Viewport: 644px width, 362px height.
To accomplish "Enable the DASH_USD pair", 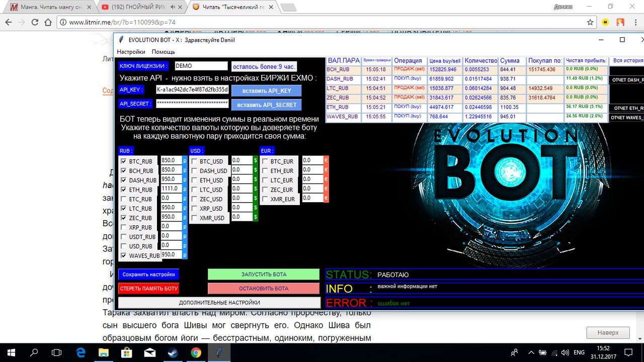I will (x=194, y=171).
